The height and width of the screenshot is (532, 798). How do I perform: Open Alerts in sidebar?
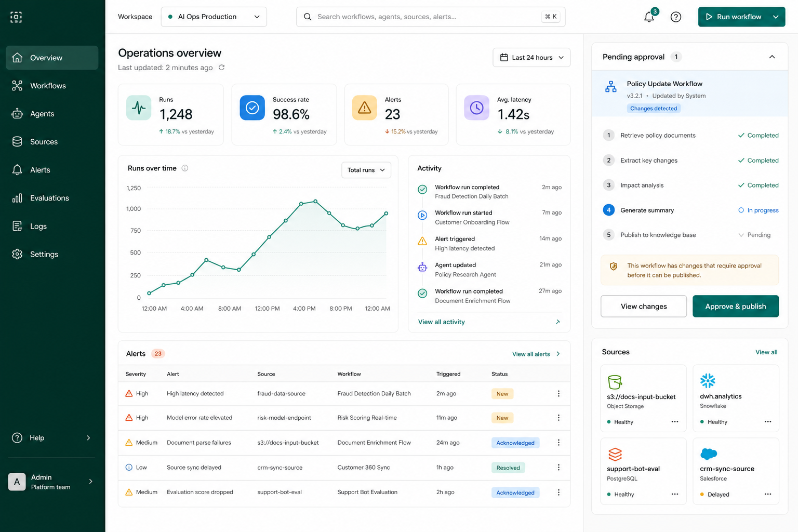click(x=52, y=170)
